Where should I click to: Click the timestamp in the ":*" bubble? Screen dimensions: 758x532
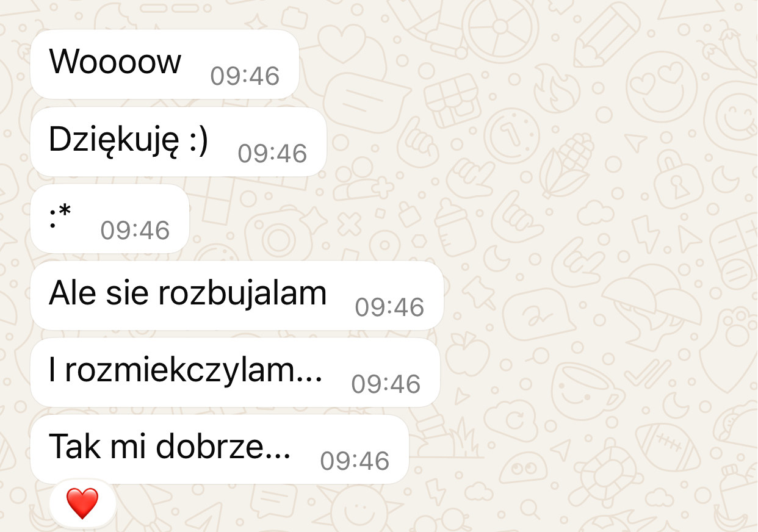(135, 230)
